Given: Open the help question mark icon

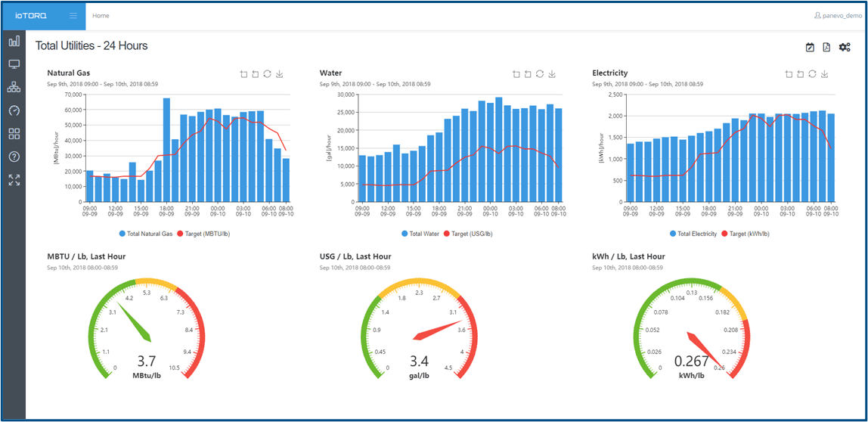Looking at the screenshot, I should (x=14, y=157).
